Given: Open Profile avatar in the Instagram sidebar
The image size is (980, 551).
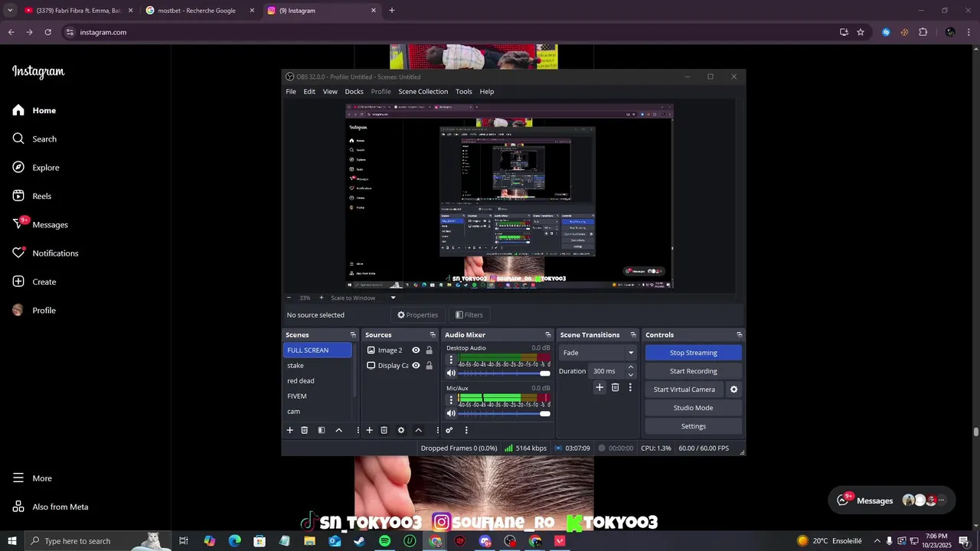Looking at the screenshot, I should [18, 310].
